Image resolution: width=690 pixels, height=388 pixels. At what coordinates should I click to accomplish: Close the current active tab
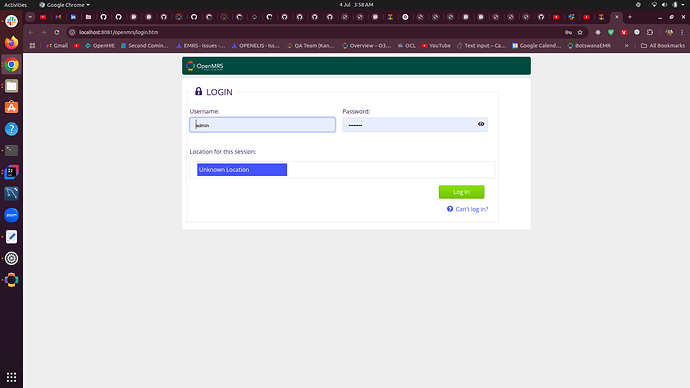click(617, 17)
